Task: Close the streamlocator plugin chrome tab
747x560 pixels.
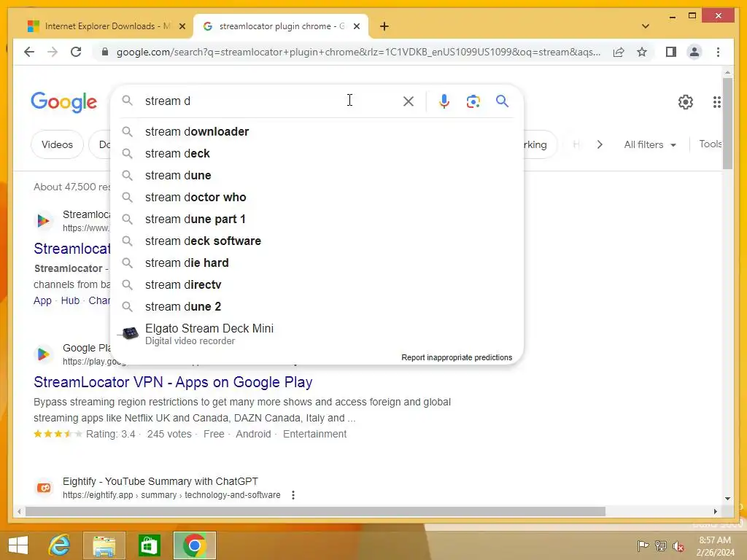Action: pyautogui.click(x=356, y=26)
